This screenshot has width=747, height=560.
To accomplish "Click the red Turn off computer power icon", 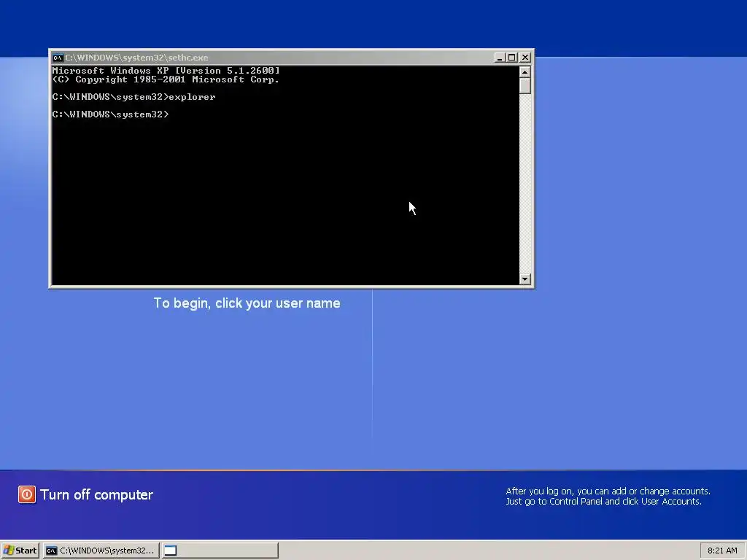I will [x=27, y=494].
